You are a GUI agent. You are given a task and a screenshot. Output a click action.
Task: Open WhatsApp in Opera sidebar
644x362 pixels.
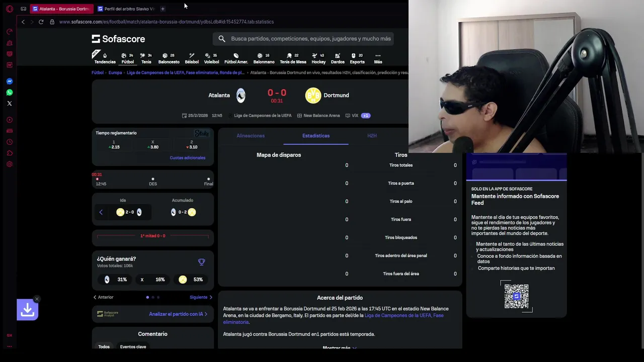coord(9,92)
